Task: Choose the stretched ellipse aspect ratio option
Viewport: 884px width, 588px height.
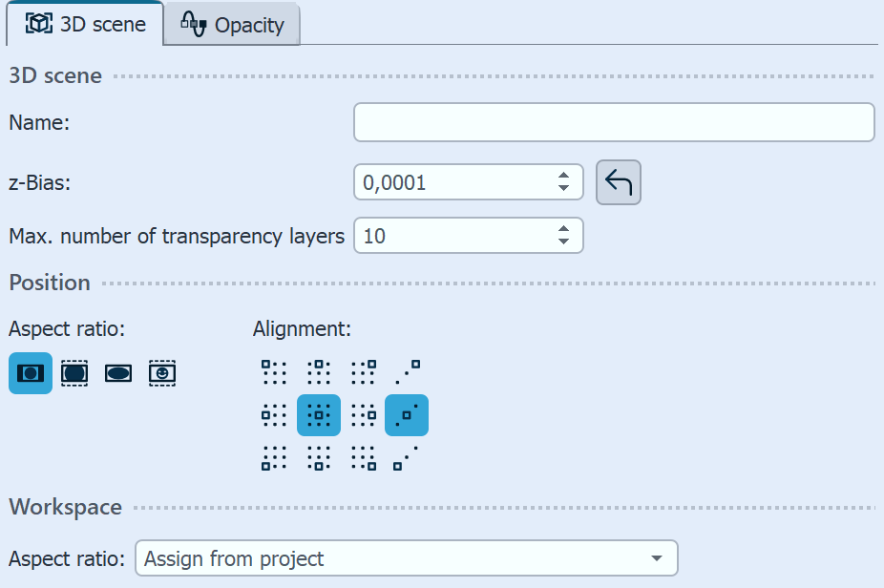Action: (x=118, y=373)
